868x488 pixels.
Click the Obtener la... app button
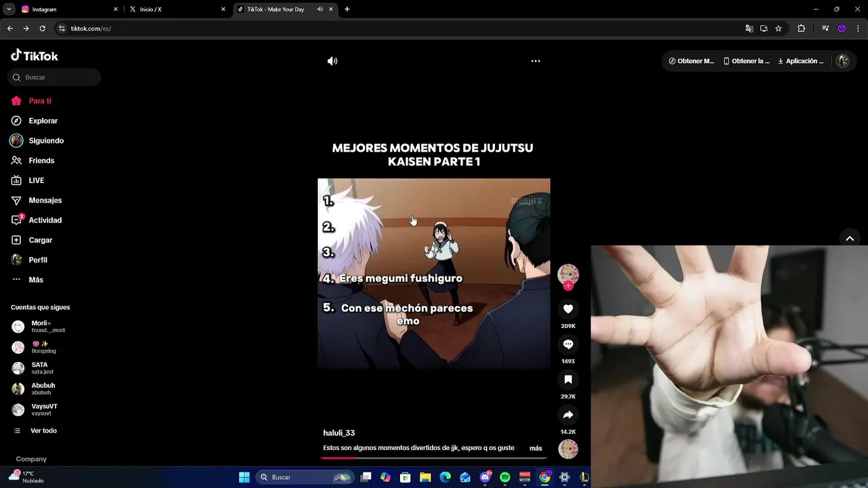746,61
